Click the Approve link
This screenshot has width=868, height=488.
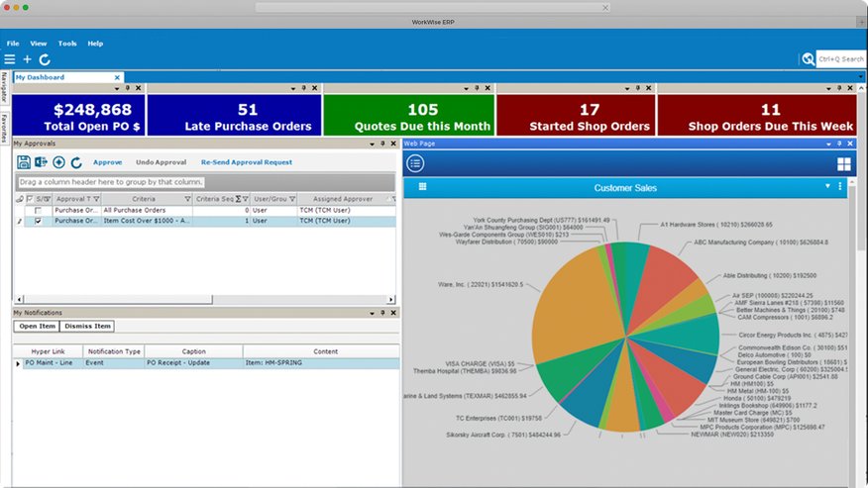(x=107, y=162)
